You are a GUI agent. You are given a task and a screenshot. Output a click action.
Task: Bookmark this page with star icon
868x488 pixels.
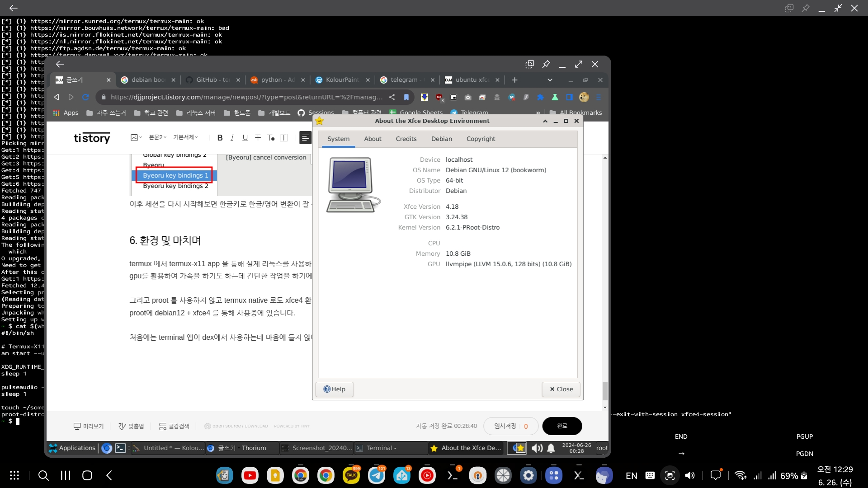[406, 97]
